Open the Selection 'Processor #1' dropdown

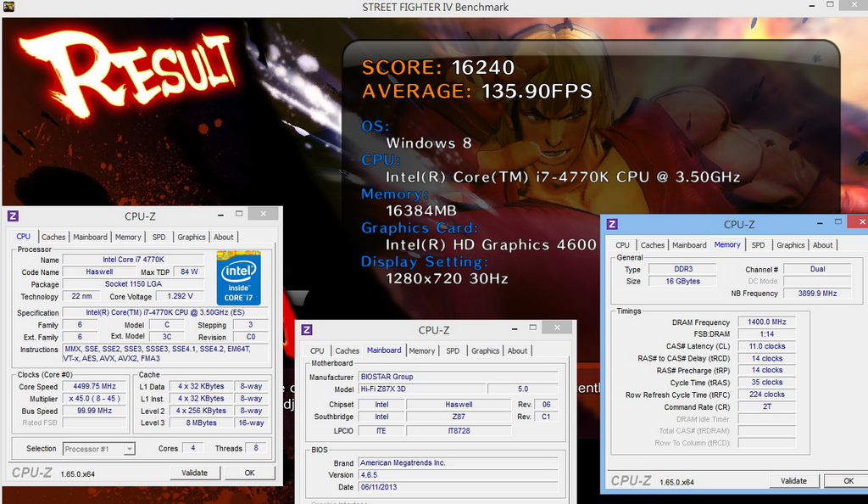98,449
